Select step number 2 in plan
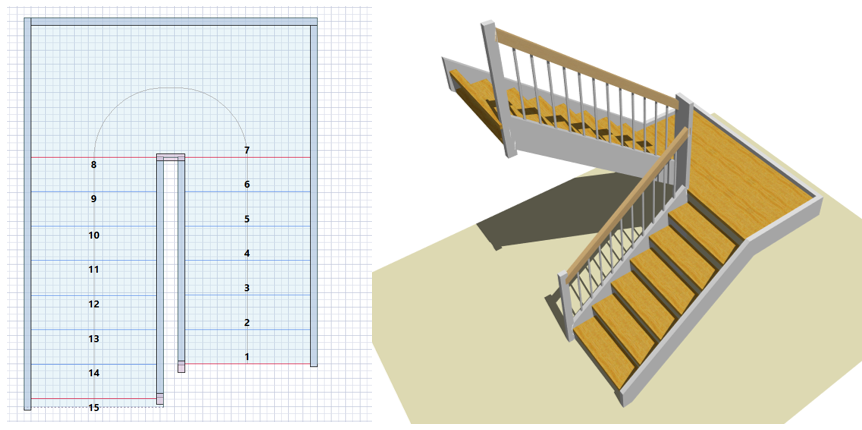Viewport: 862px width, 430px height. coord(247,322)
